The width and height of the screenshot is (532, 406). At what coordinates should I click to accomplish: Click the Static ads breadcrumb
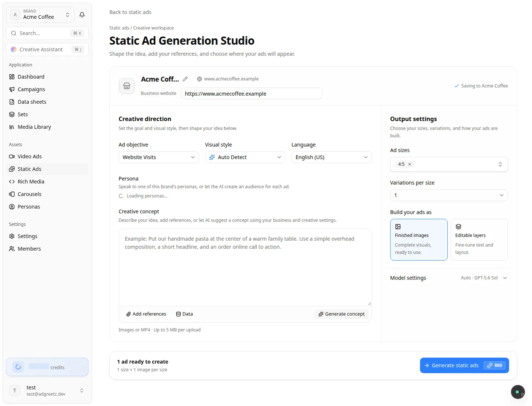coord(119,28)
